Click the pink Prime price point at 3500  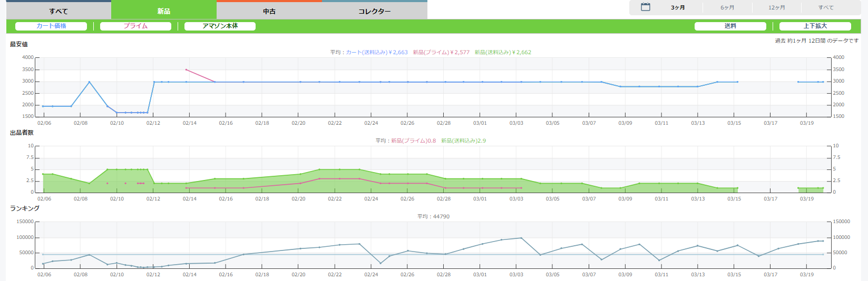pyautogui.click(x=186, y=69)
